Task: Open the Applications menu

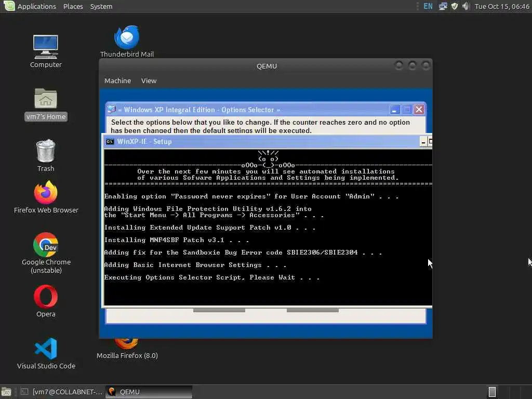Action: (37, 6)
